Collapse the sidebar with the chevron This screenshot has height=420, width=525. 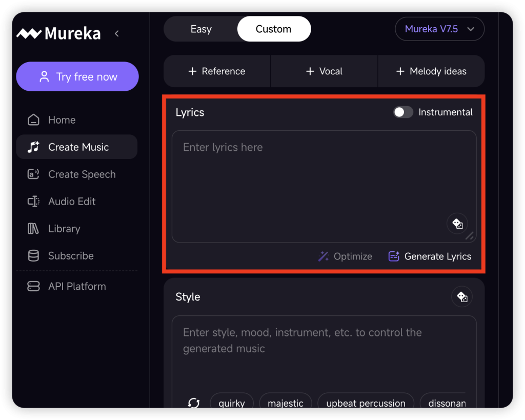[117, 34]
